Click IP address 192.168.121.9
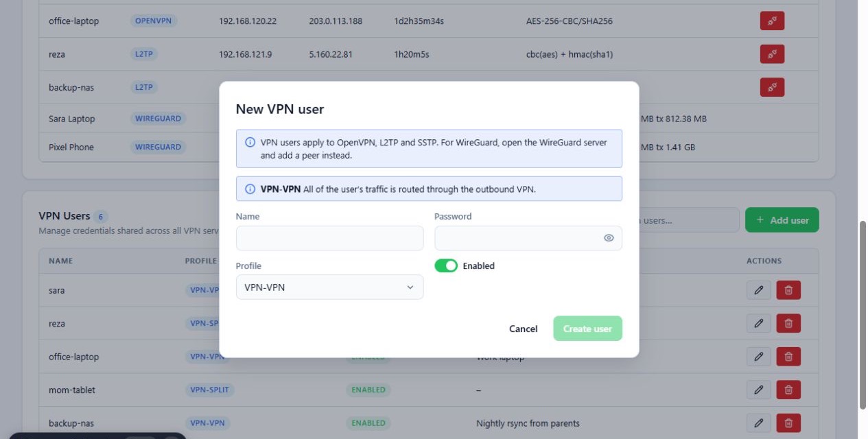Image resolution: width=868 pixels, height=439 pixels. [x=245, y=54]
